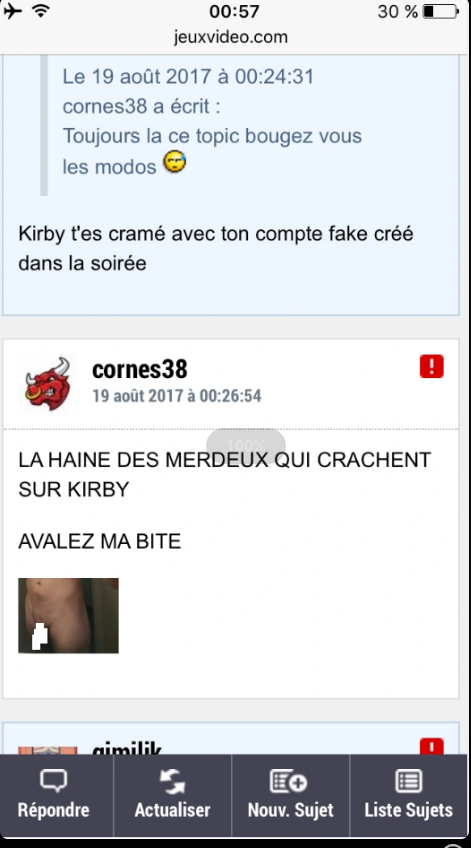Viewport: 471px width, 848px height.
Task: Report gimilik's post using the red alert icon
Action: pyautogui.click(x=432, y=746)
